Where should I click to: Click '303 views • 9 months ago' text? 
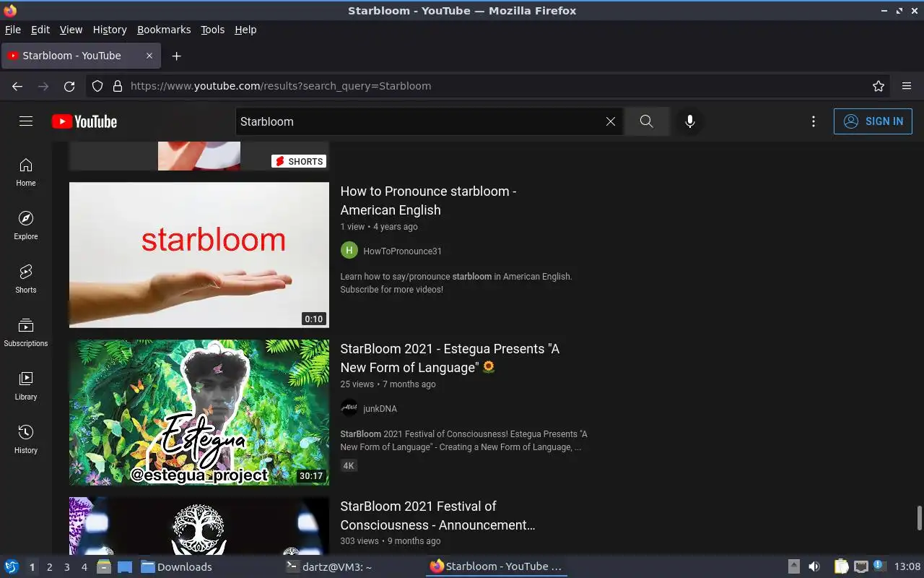pyautogui.click(x=391, y=541)
